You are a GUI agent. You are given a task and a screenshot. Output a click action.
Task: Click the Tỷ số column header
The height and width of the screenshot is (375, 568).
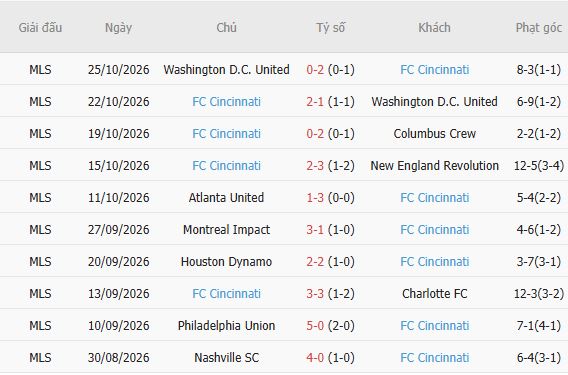pyautogui.click(x=330, y=28)
